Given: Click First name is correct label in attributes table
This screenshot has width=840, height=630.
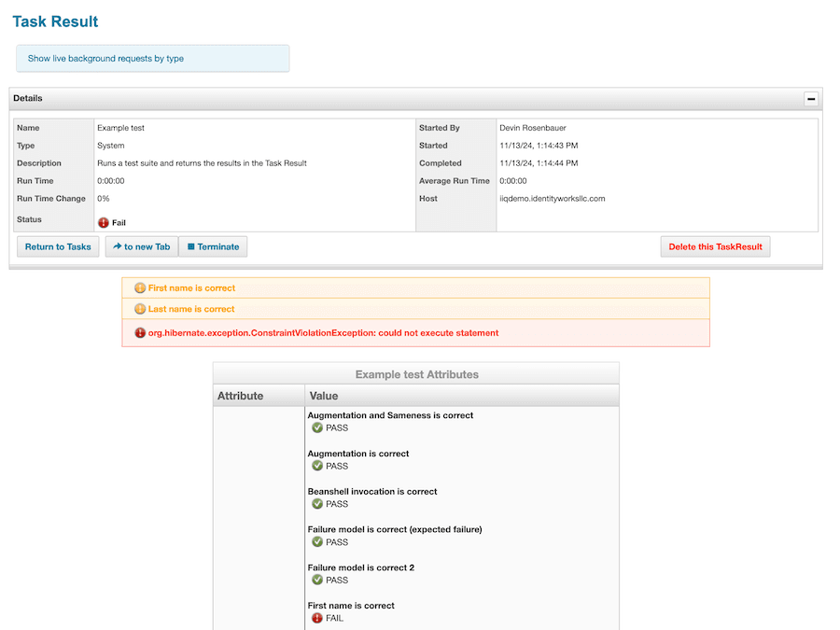Looking at the screenshot, I should (351, 606).
